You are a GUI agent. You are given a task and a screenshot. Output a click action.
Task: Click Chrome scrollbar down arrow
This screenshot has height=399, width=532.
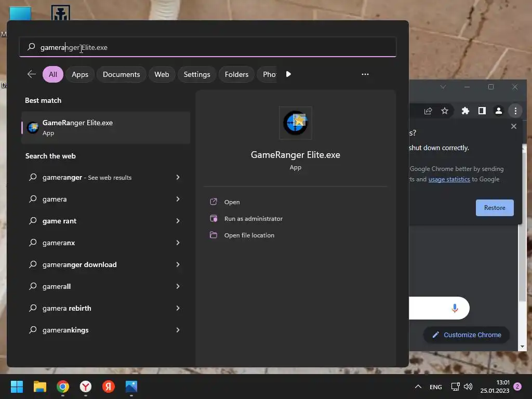pyautogui.click(x=522, y=347)
